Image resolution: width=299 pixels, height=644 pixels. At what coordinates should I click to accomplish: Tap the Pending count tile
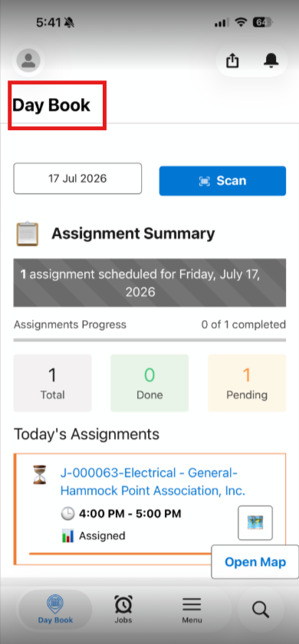(247, 383)
